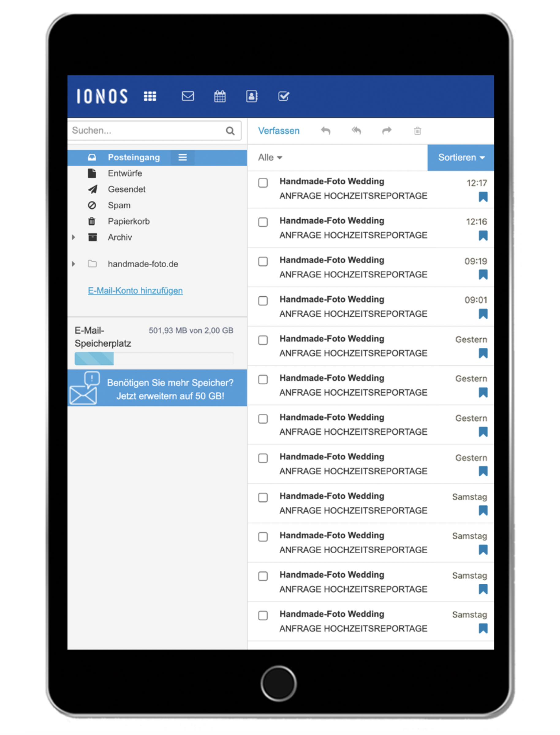Check the box for the 09:01 email
This screenshot has width=560, height=735.
pos(263,301)
